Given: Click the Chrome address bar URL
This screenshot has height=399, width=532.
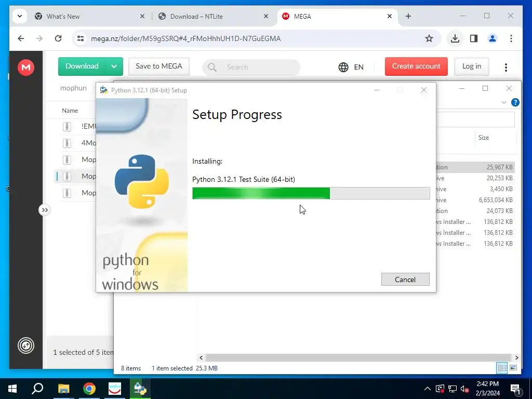Looking at the screenshot, I should [x=185, y=38].
